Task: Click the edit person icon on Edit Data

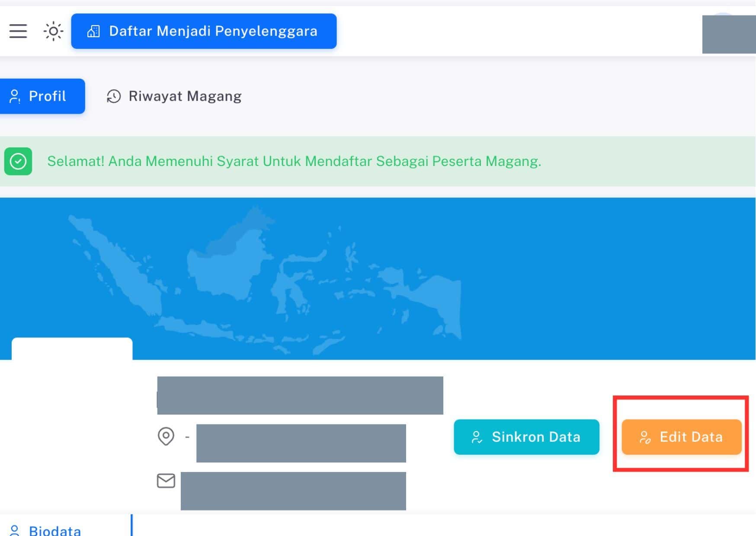Action: point(645,437)
